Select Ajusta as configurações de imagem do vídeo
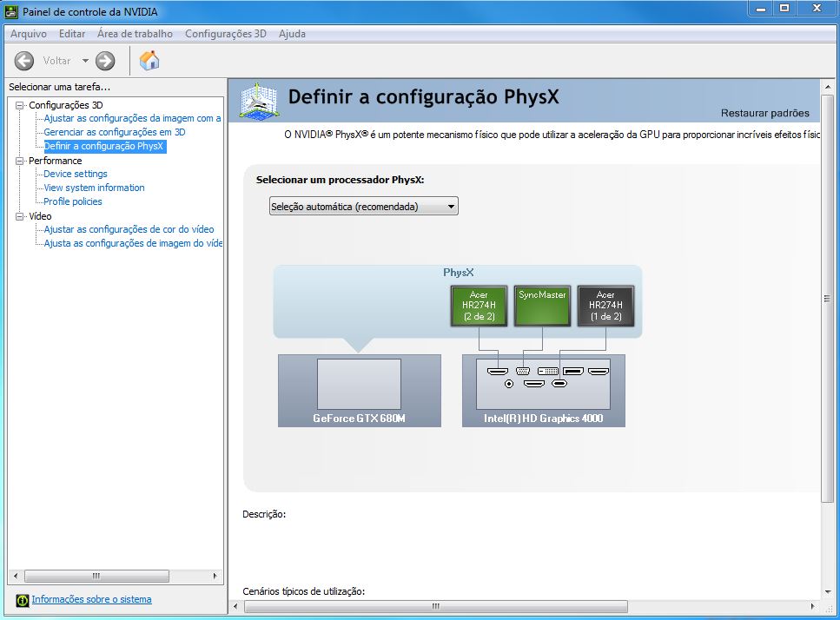 pyautogui.click(x=133, y=244)
